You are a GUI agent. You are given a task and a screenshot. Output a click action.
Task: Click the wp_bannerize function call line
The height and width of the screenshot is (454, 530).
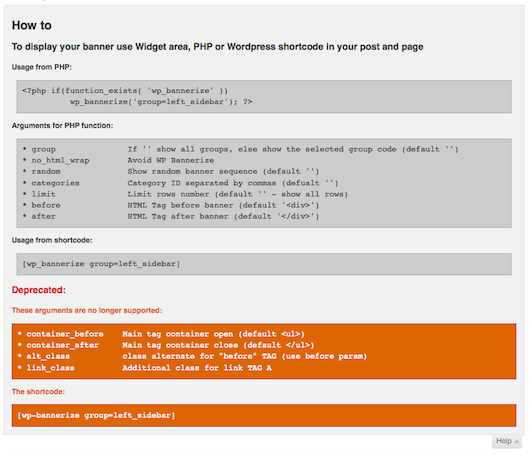coord(161,102)
